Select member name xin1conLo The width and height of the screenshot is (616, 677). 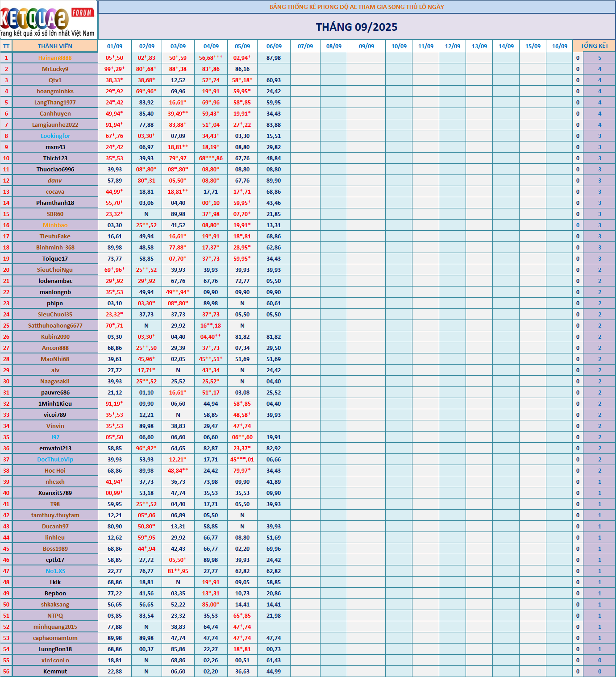coord(55,660)
